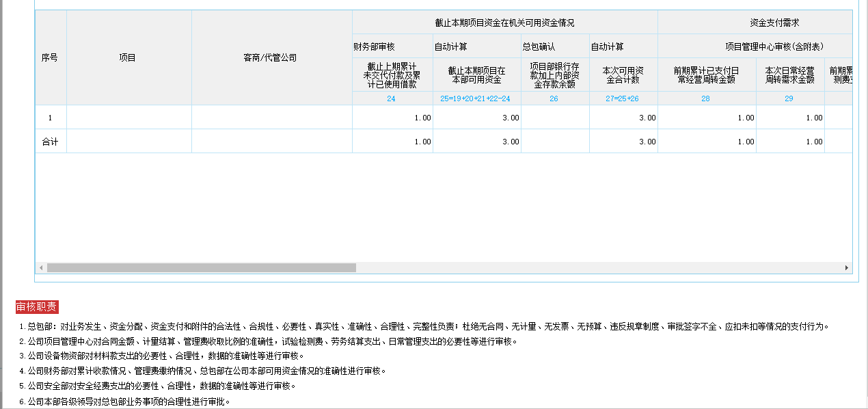The height and width of the screenshot is (409, 868).
Task: Select the 财务部审核 header cell
Action: (374, 47)
